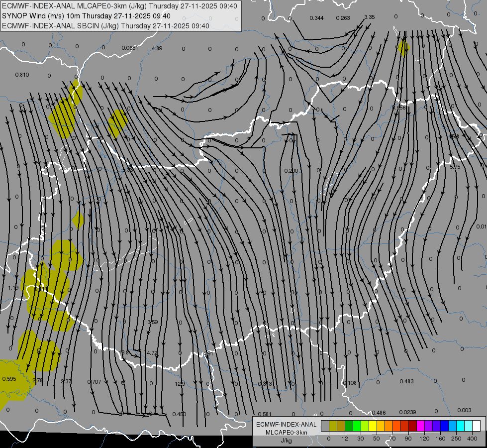Click the 2.37 value on the map
The image size is (487, 448).
tap(66, 381)
